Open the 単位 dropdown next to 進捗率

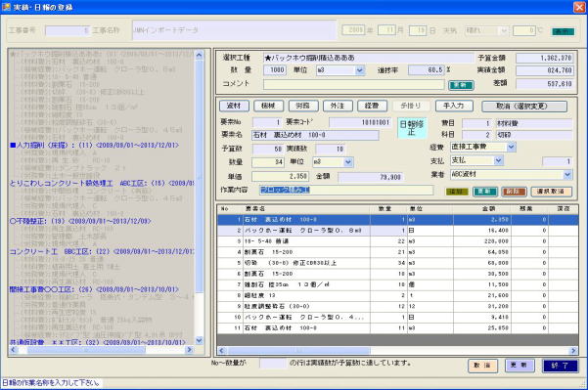point(360,70)
